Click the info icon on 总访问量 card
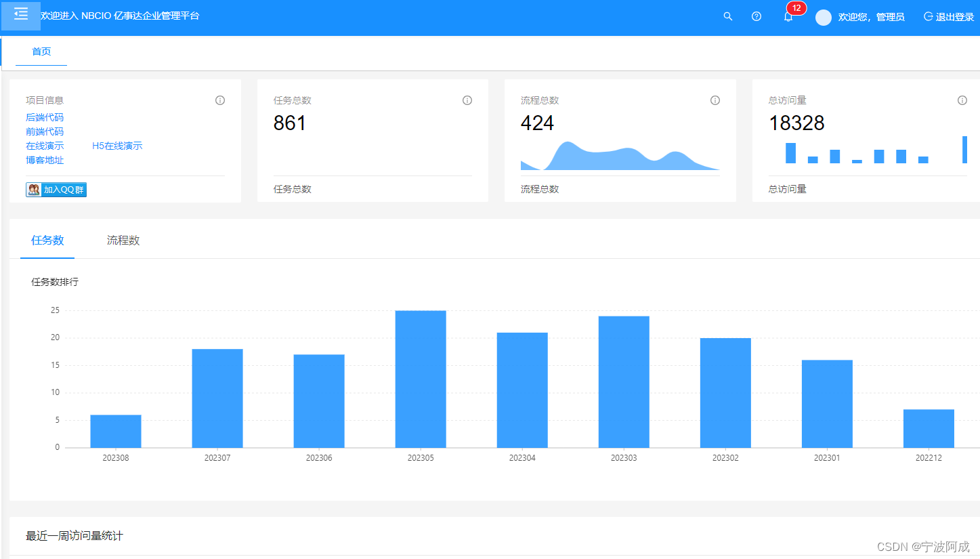Viewport: 980px width, 559px height. tap(962, 100)
